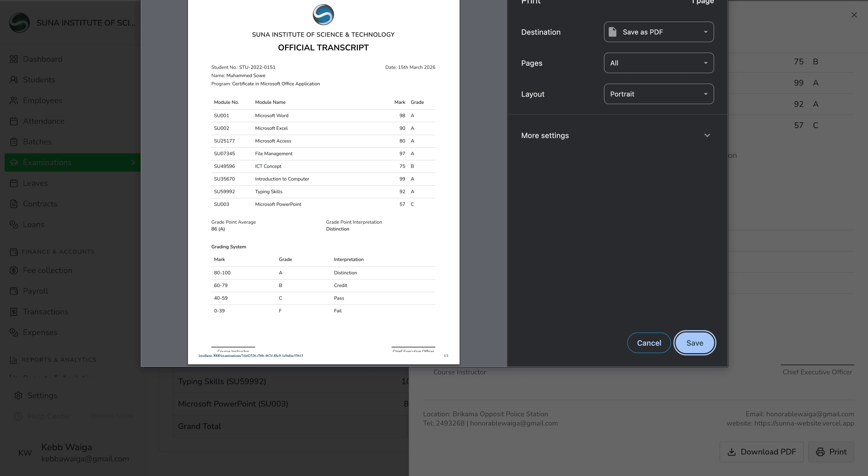Click the Suna Institute logo in sidebar
This screenshot has height=476, width=868.
(19, 23)
